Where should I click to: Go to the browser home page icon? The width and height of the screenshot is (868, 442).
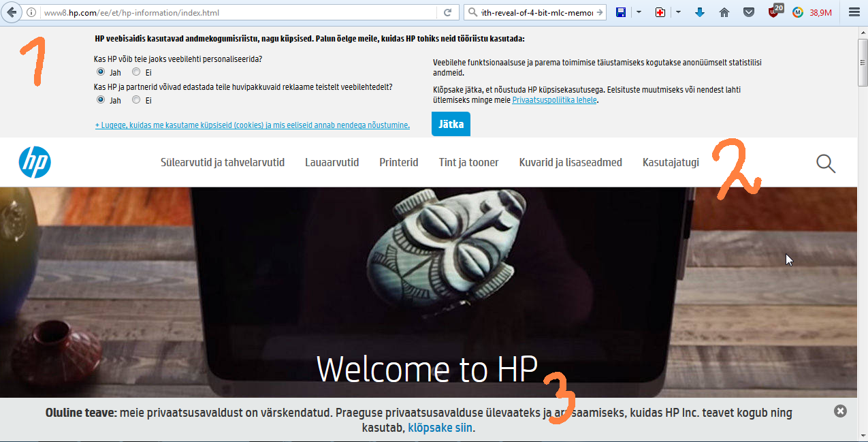tap(724, 12)
